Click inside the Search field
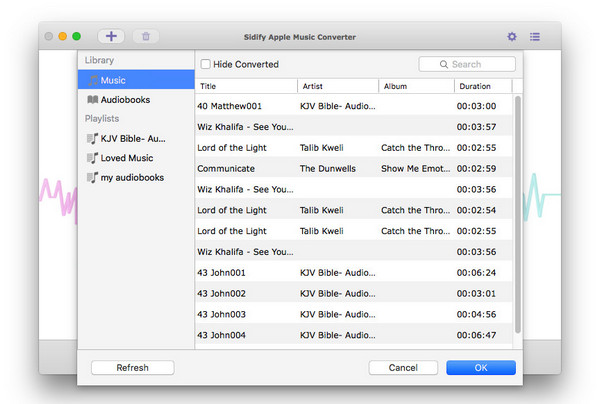Image resolution: width=600 pixels, height=404 pixels. (467, 64)
